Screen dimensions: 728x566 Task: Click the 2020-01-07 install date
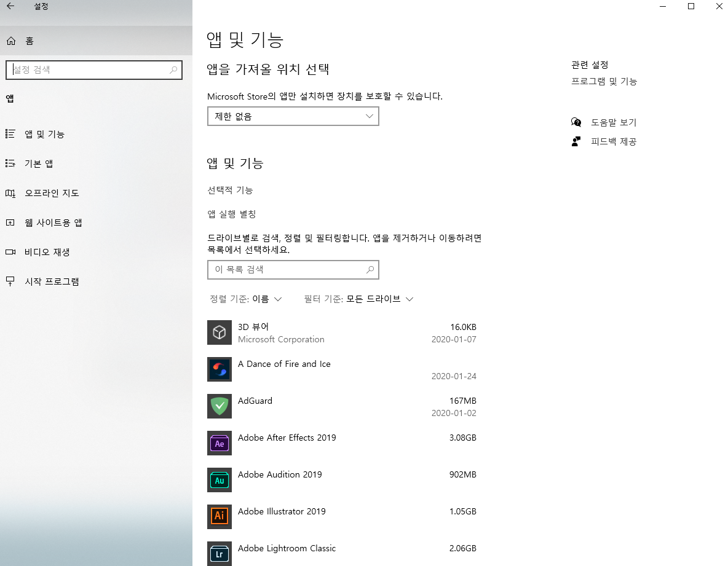[454, 339]
